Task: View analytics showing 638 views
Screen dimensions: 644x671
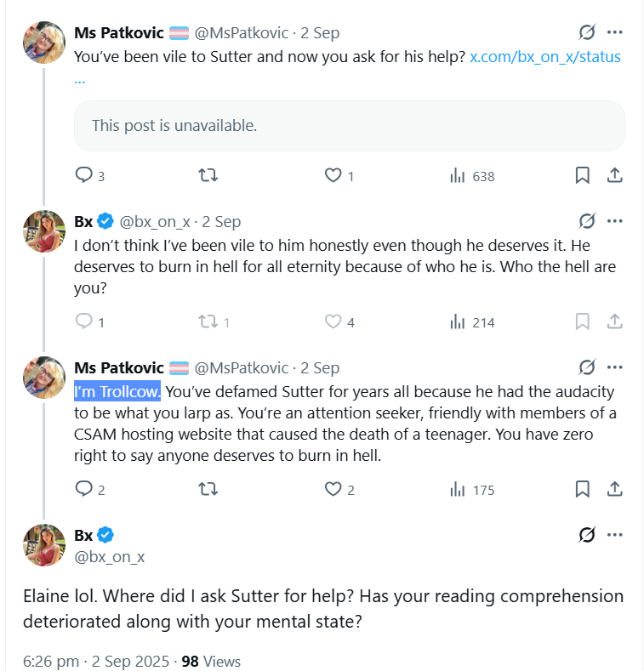Action: (x=458, y=176)
